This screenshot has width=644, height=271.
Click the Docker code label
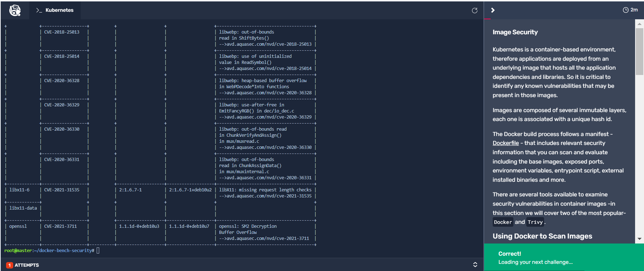(x=503, y=222)
